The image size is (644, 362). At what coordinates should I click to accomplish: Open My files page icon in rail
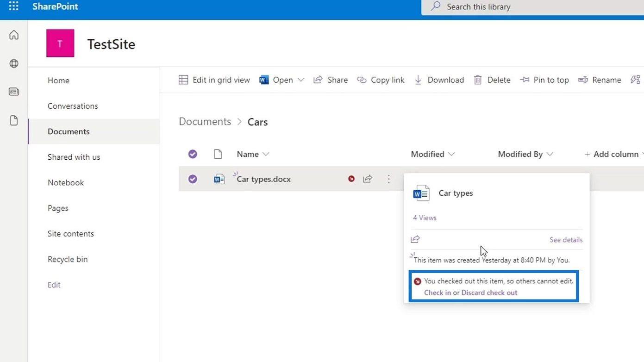pyautogui.click(x=14, y=120)
